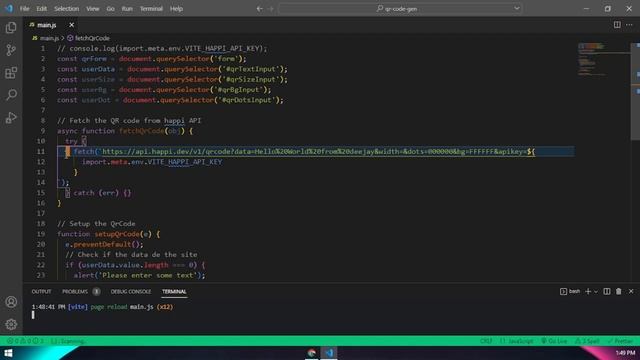Open the Accounts menu icon
Image resolution: width=640 pixels, height=360 pixels.
[x=11, y=302]
